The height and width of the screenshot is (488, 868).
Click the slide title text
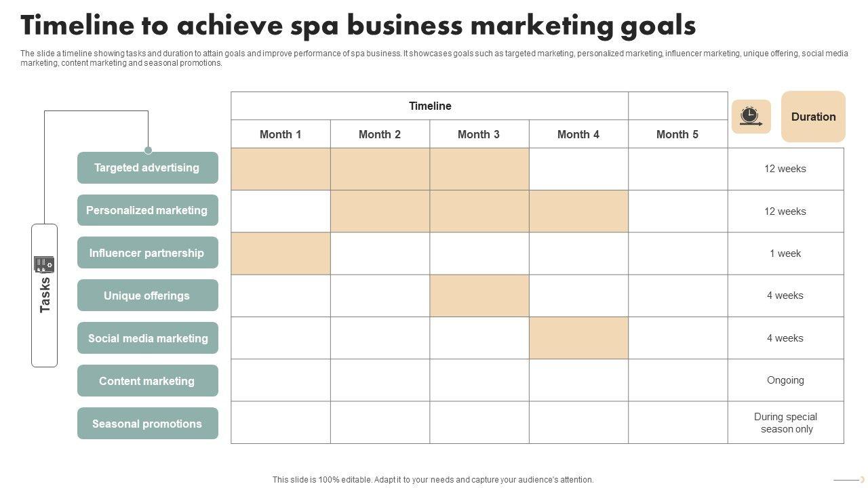pyautogui.click(x=358, y=26)
